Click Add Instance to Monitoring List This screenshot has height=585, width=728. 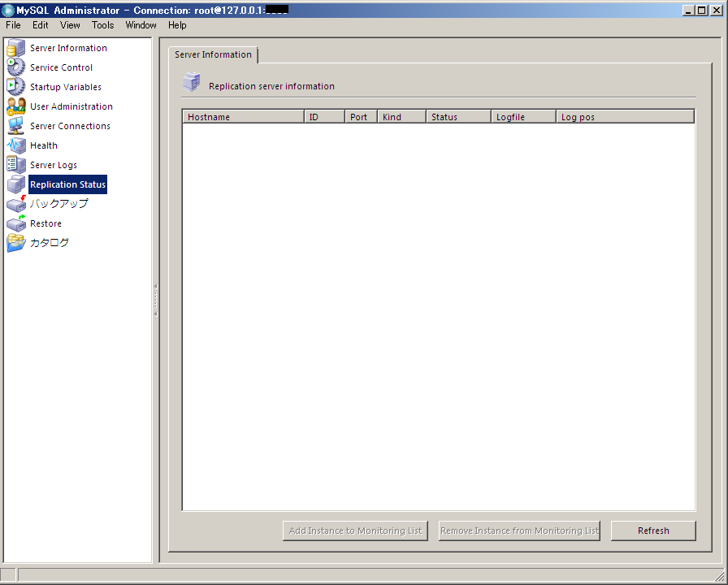[355, 531]
